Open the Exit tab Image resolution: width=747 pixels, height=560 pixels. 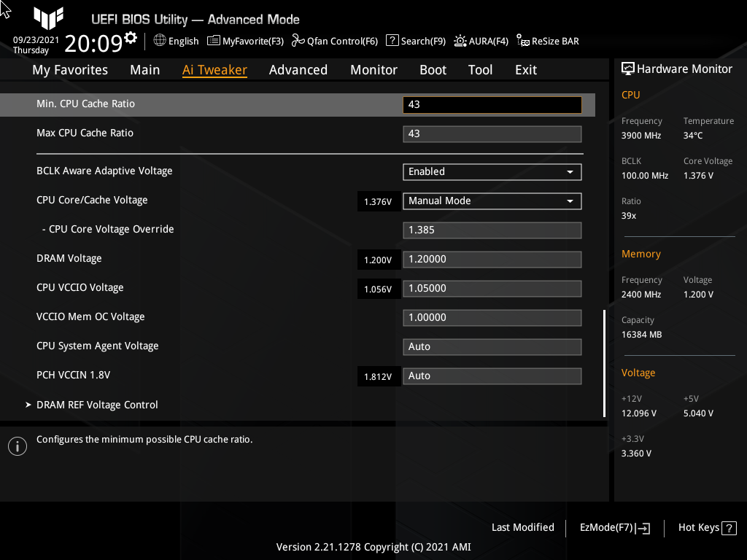[526, 70]
